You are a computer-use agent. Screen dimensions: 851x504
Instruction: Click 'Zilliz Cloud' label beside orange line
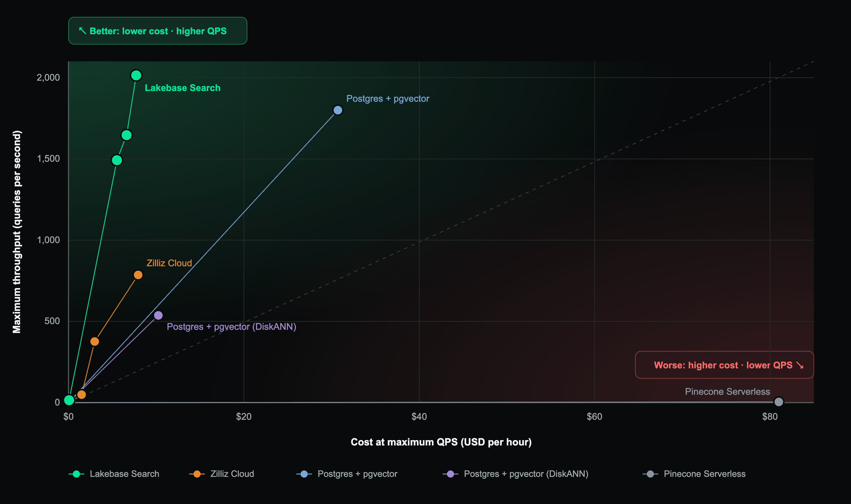(169, 263)
